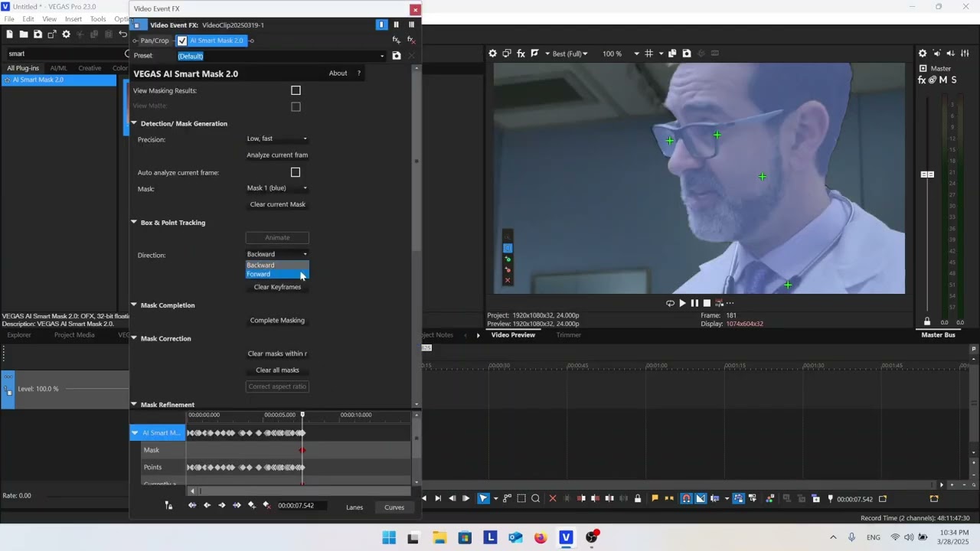Jump to last keyframe button
This screenshot has width=980, height=551.
pos(237,505)
